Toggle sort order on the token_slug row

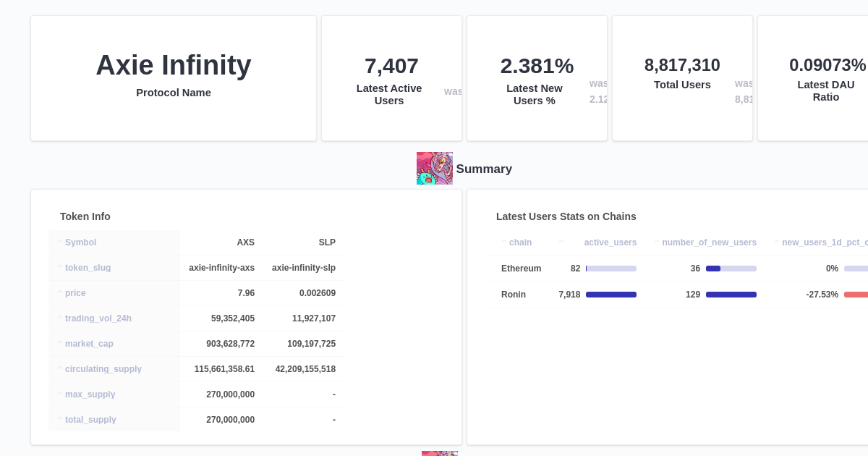pyautogui.click(x=61, y=267)
